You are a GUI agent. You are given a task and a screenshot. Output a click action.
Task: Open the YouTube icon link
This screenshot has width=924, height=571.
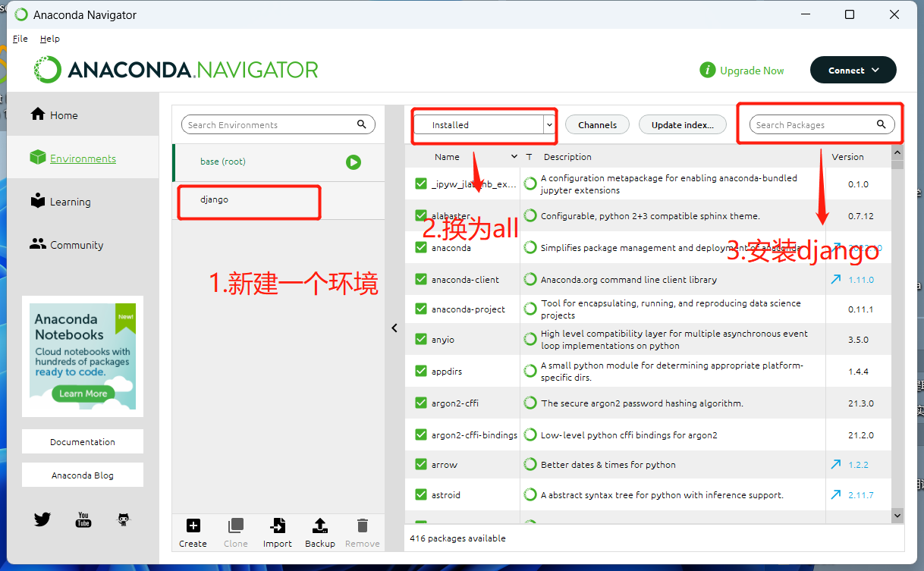coord(83,519)
